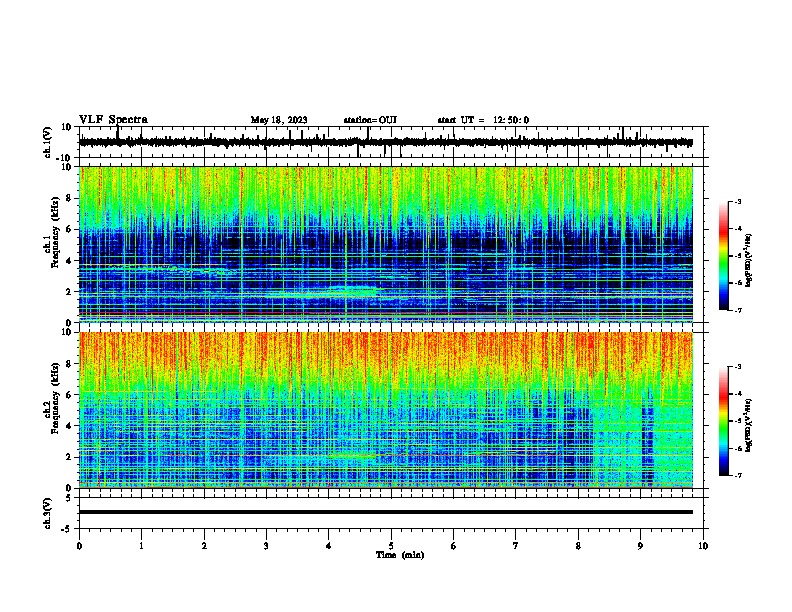Click the "4" kHz tick of ch.2 frequency axis
This screenshot has width=792, height=612.
pyautogui.click(x=69, y=426)
